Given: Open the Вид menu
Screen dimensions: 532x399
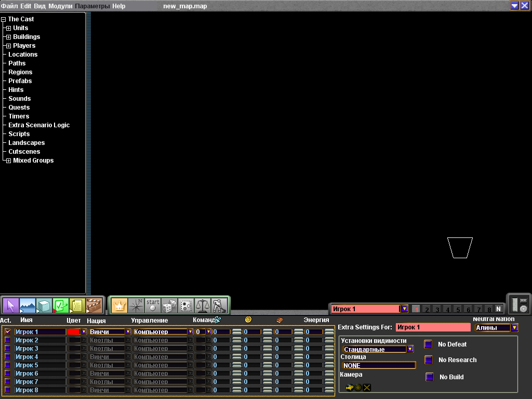Looking at the screenshot, I should [x=39, y=6].
